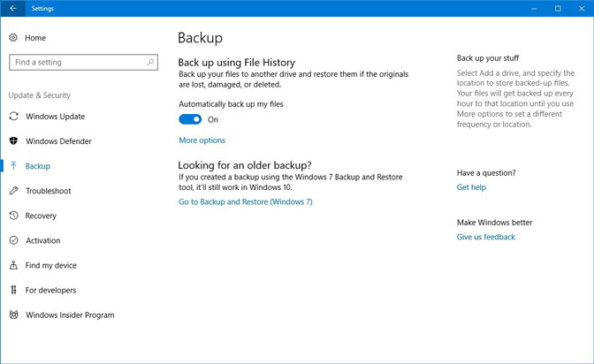Maximize the Settings window

point(558,8)
